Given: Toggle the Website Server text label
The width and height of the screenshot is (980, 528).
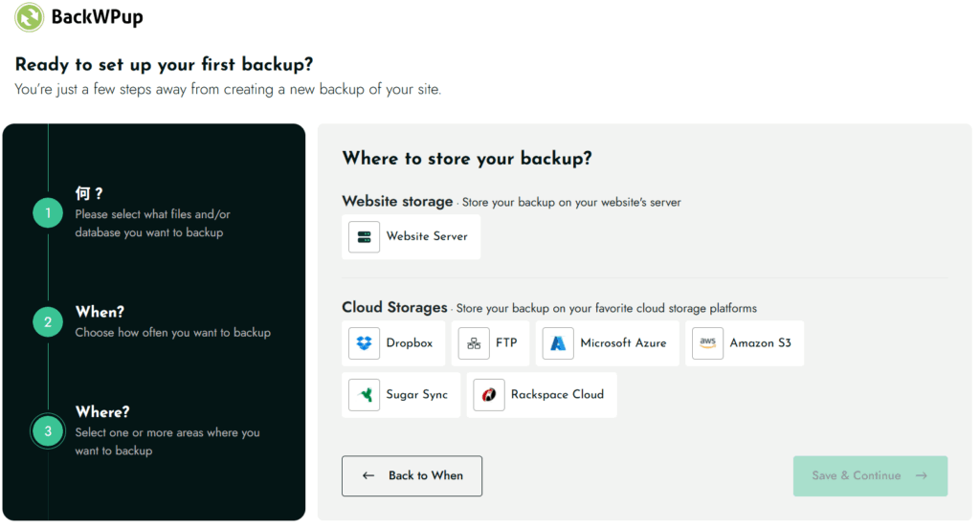Looking at the screenshot, I should 427,236.
